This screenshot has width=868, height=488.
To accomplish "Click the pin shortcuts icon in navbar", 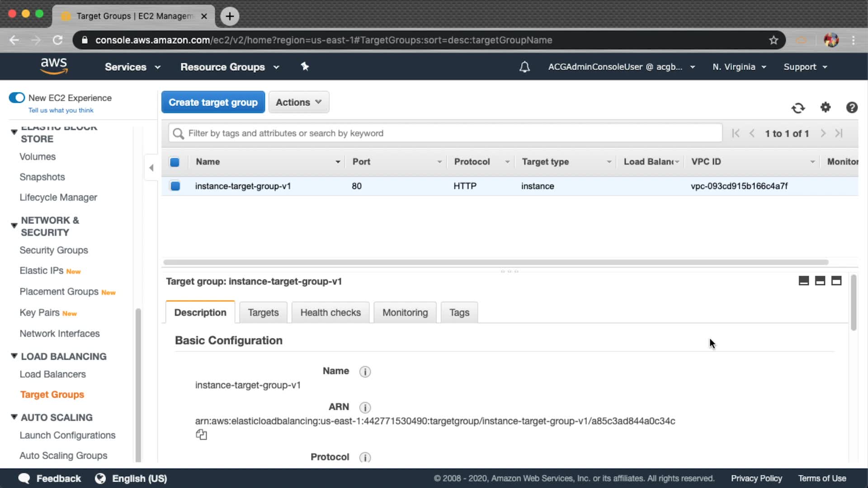I will coord(305,66).
